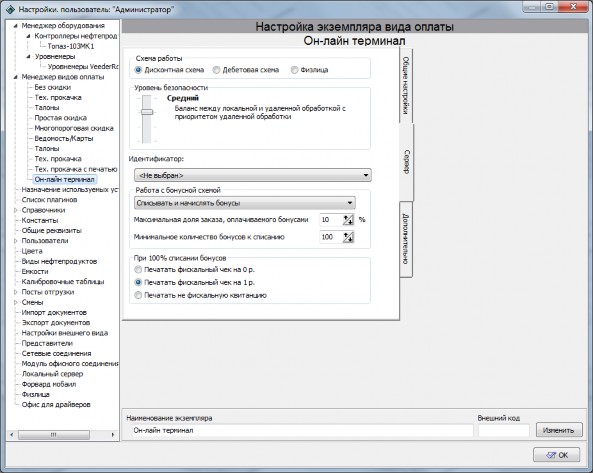Collapse the Менеджер видов оплаты tree node
Image resolution: width=593 pixels, height=473 pixels.
16,77
